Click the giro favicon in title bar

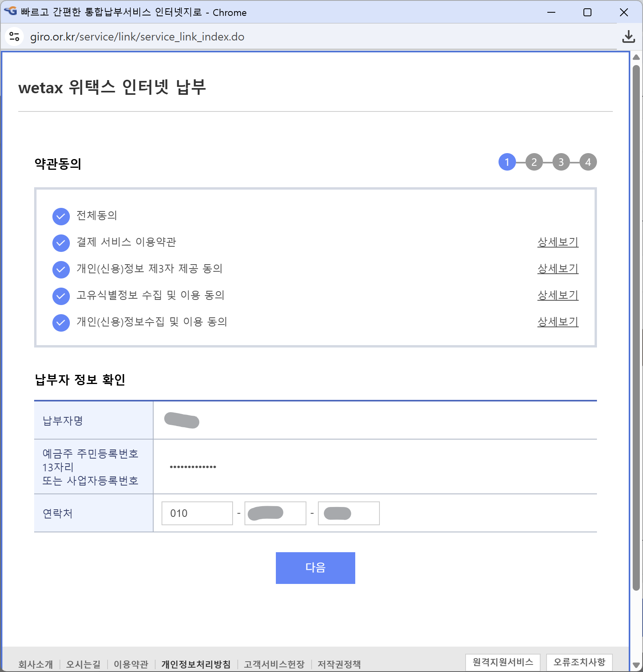point(11,11)
